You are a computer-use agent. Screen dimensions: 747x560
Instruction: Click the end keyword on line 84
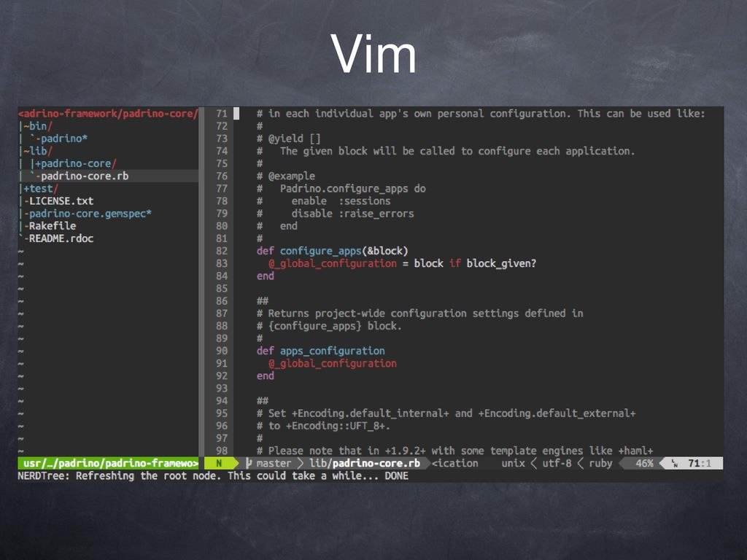point(266,276)
